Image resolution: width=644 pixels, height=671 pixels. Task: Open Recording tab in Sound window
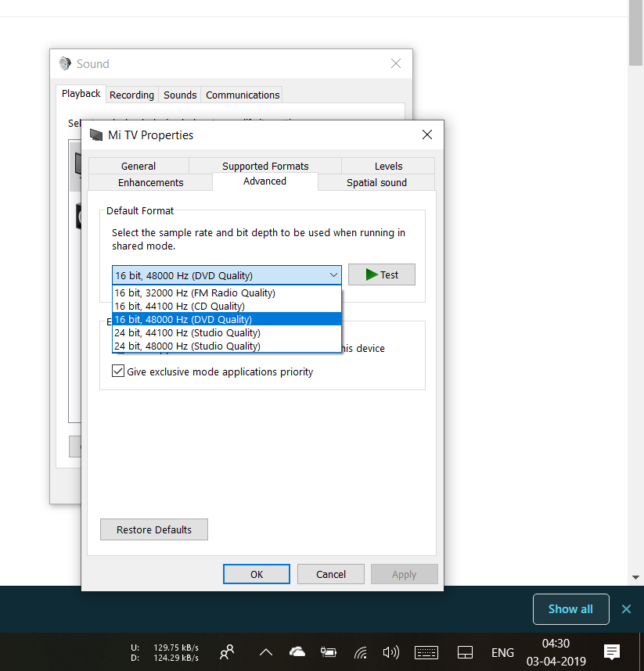click(x=132, y=95)
